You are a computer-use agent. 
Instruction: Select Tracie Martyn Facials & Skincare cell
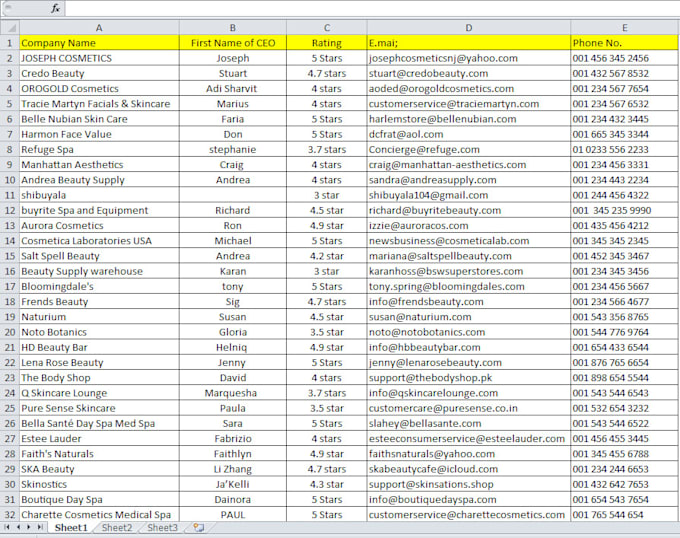click(x=99, y=104)
